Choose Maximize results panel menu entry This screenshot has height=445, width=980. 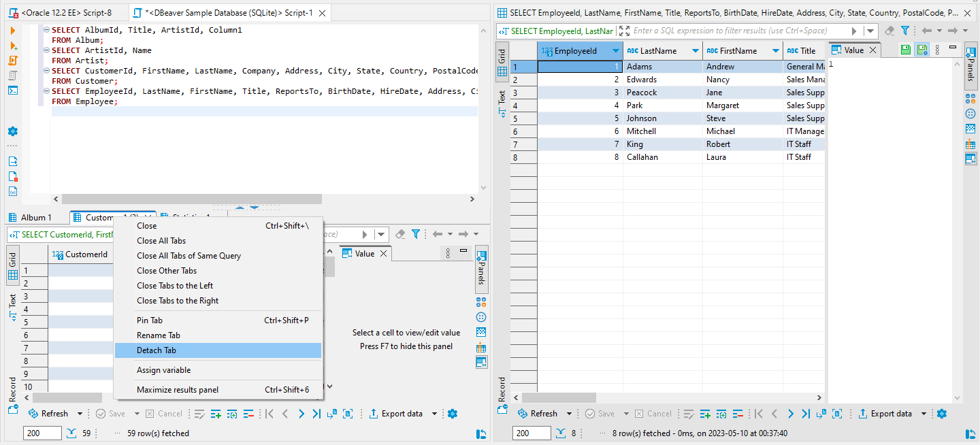point(218,390)
